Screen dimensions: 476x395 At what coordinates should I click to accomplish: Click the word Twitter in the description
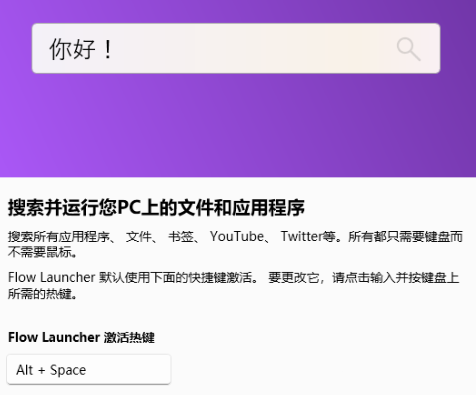pyautogui.click(x=302, y=236)
